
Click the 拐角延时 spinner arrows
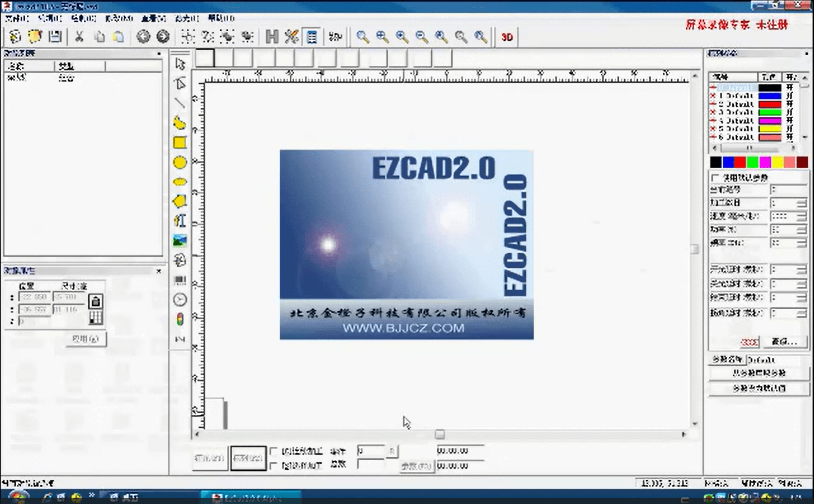click(x=802, y=313)
